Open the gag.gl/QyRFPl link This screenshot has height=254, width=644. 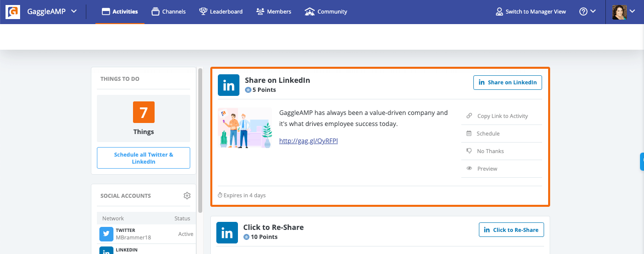click(308, 141)
